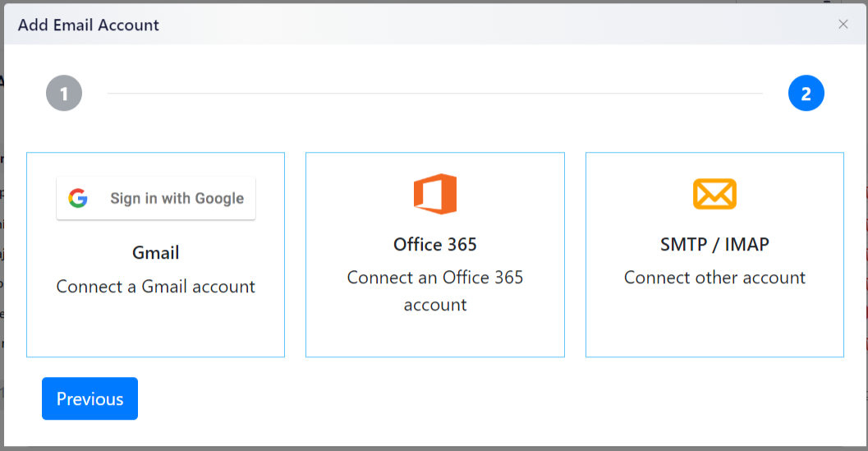Click the Sign in with Google button
This screenshot has width=868, height=451.
156,198
